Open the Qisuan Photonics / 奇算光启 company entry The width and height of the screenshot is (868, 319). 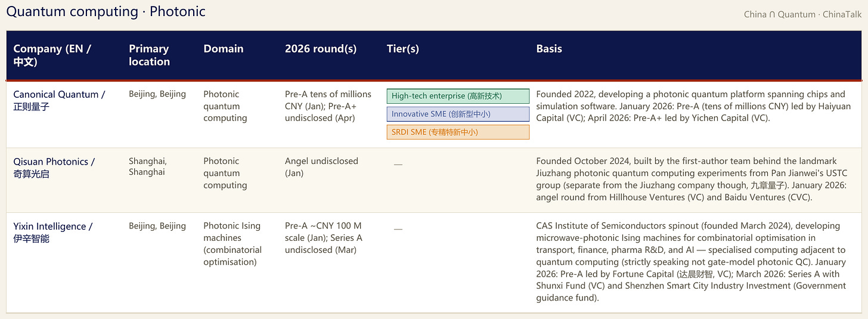coord(54,168)
